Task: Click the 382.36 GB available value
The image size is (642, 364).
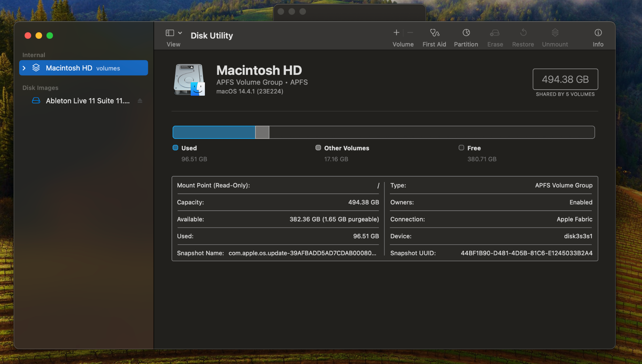Action: pos(334,219)
